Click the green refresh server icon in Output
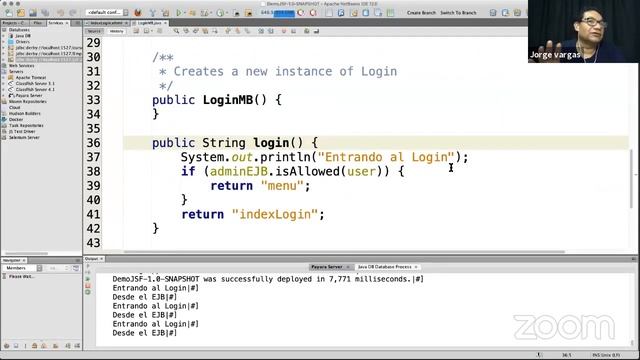 pos(88,292)
